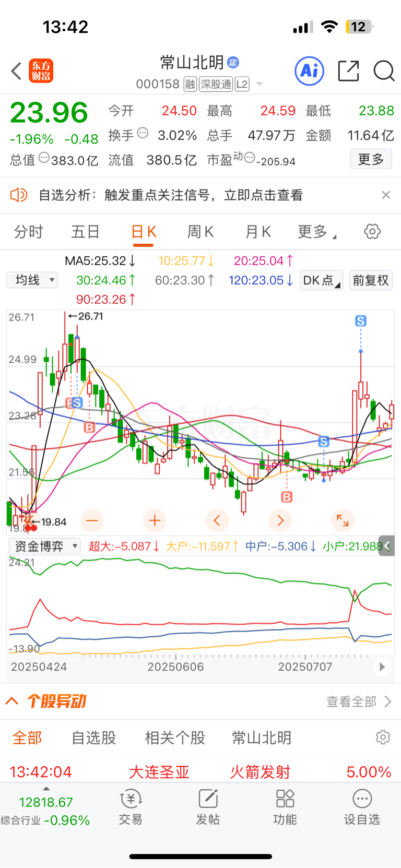
Task: Open the 东方财富 logo icon
Action: 41,70
